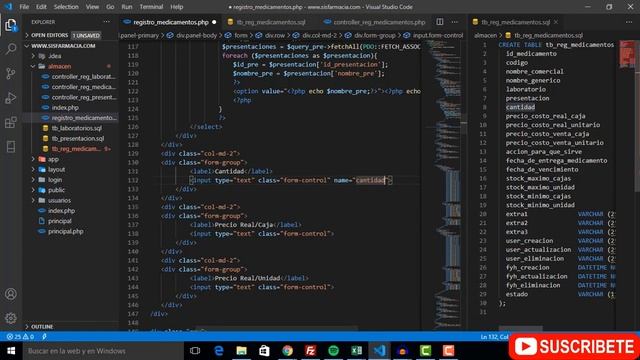Image resolution: width=640 pixels, height=360 pixels.
Task: Open Task View on taskbar
Action: point(195,351)
